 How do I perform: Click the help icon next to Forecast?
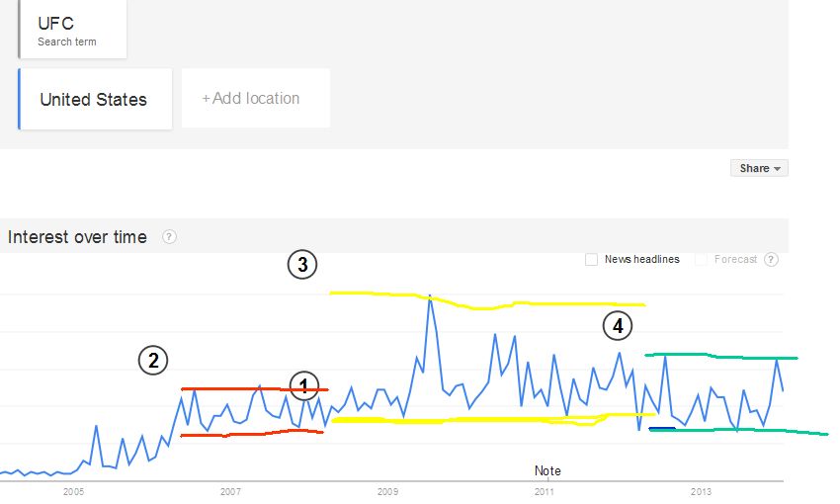pos(771,260)
